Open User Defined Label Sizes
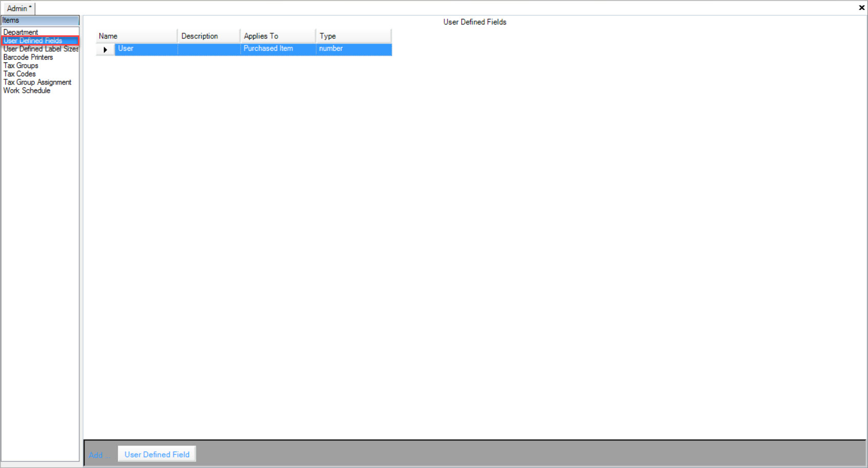868x468 pixels. point(40,49)
